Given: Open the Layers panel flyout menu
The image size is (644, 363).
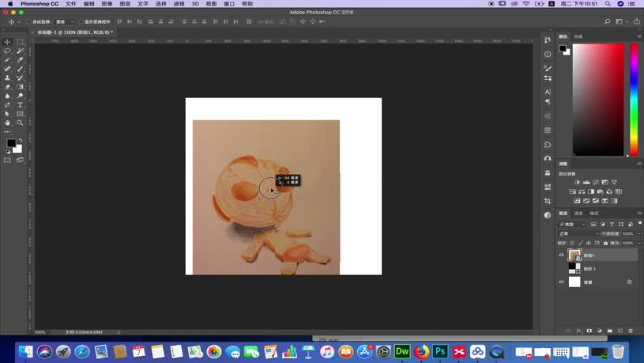Looking at the screenshot, I should pos(639,214).
